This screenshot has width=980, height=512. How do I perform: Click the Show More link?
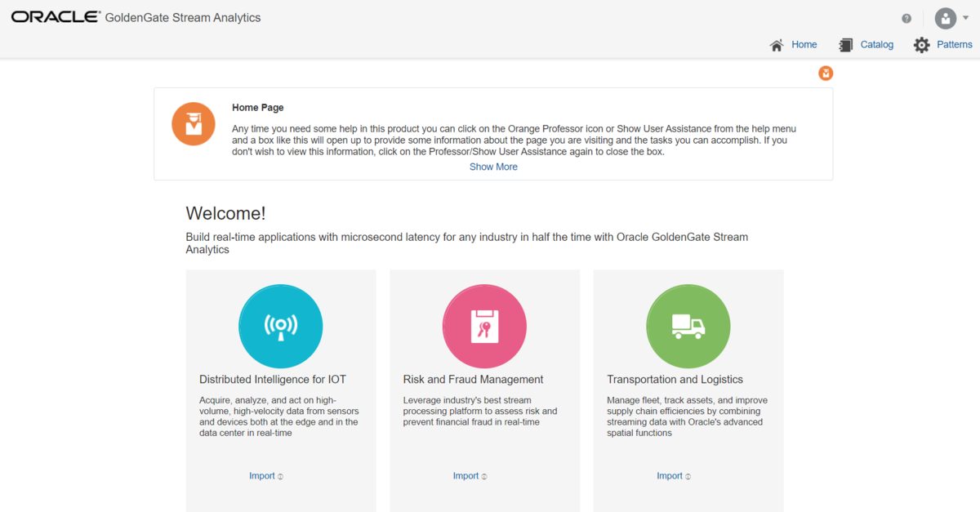[493, 167]
